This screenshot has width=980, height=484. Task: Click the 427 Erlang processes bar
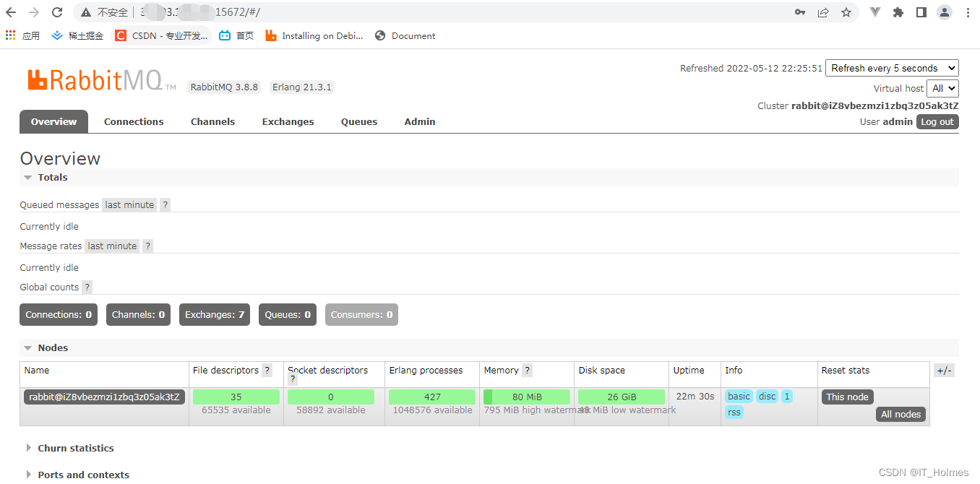click(x=432, y=397)
